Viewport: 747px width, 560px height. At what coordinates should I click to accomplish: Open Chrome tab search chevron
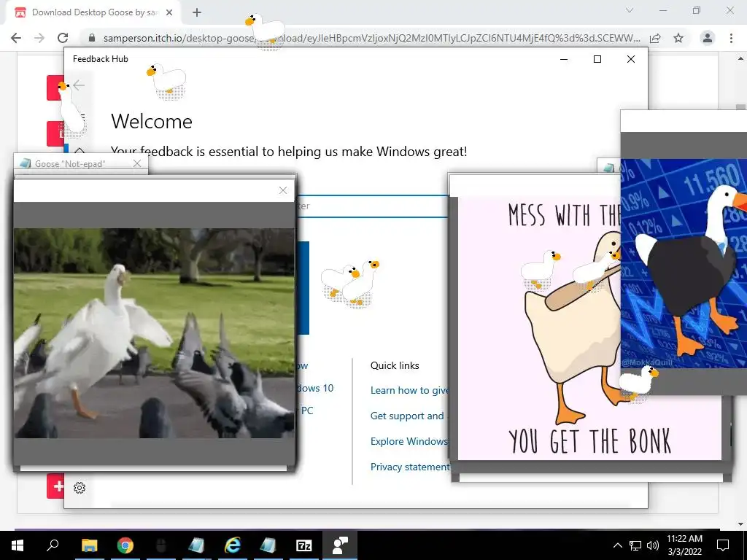point(630,10)
